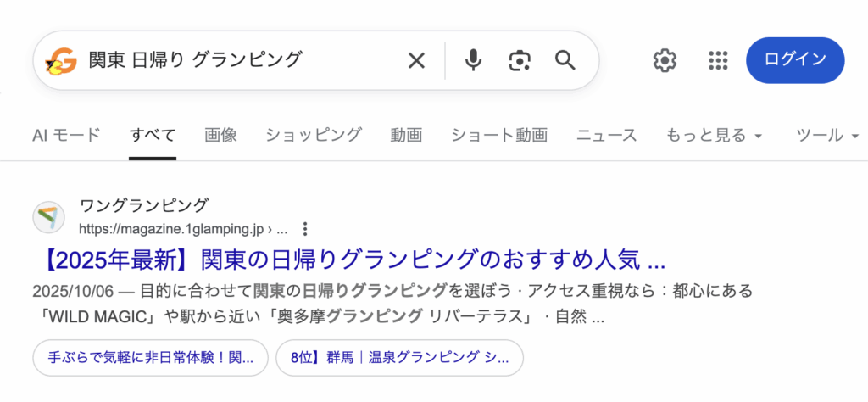Click into the search input field
This screenshot has height=402, width=868.
point(237,60)
